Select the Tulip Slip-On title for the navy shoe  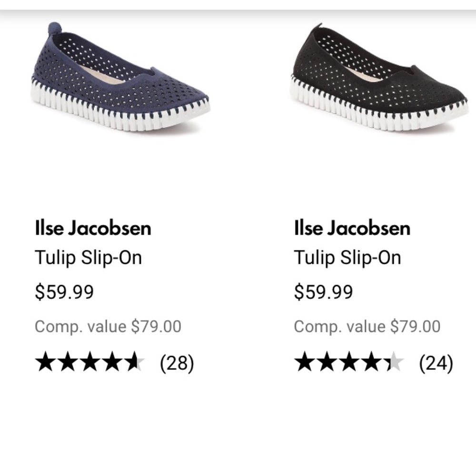pos(89,258)
